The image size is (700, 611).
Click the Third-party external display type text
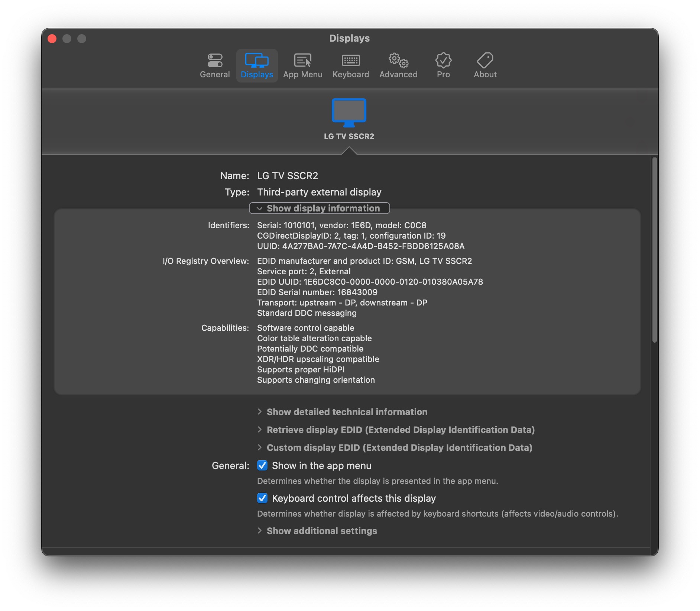pos(319,192)
